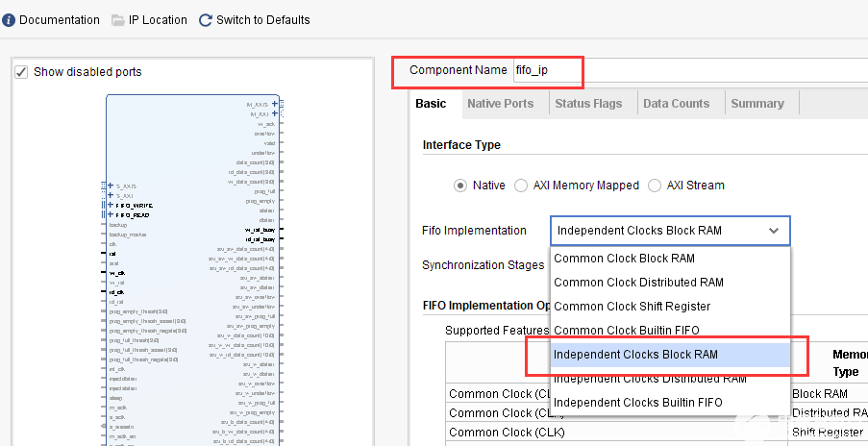This screenshot has height=446, width=868.
Task: Expand the S_AXI port plus icon
Action: (x=112, y=195)
